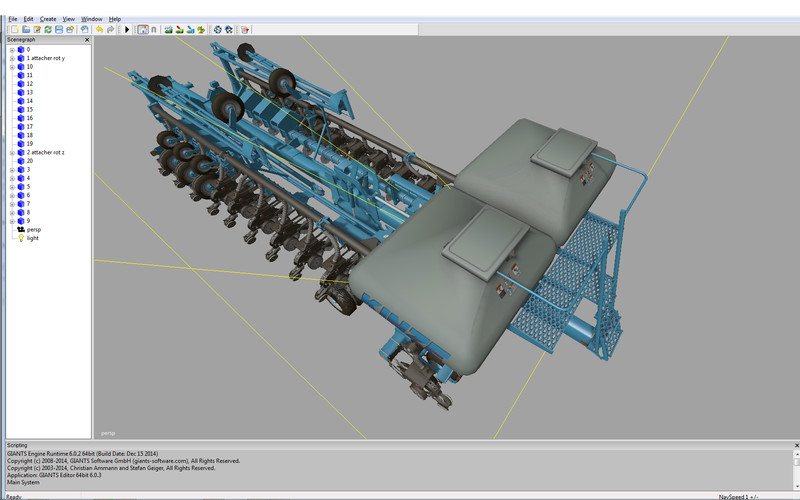Expand the '1 attacher rot y' node

pos(11,58)
